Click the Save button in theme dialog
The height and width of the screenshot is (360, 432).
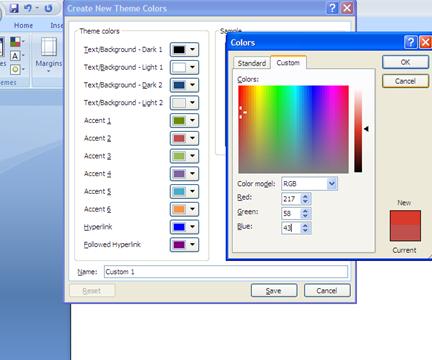coord(274,291)
